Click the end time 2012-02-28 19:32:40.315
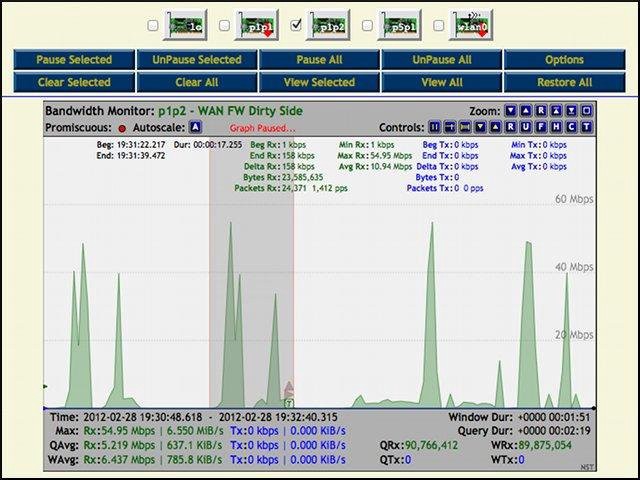640x480 pixels. (x=278, y=418)
